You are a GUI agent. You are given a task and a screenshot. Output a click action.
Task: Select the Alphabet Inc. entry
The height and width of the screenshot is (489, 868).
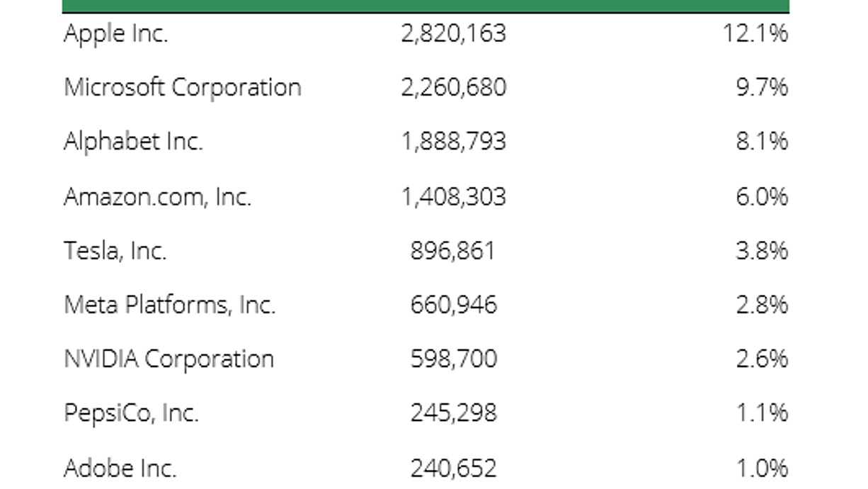[x=133, y=142]
